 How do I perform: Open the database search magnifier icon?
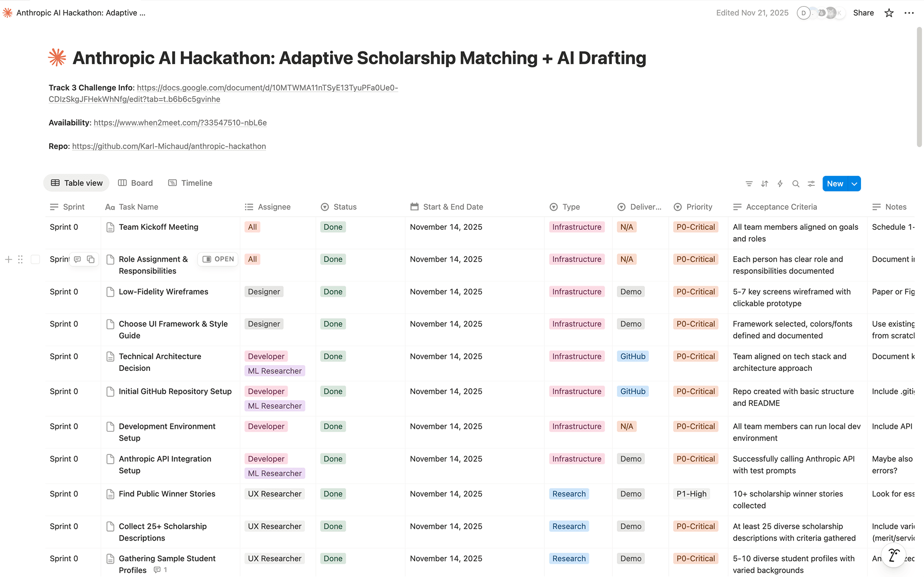(796, 184)
